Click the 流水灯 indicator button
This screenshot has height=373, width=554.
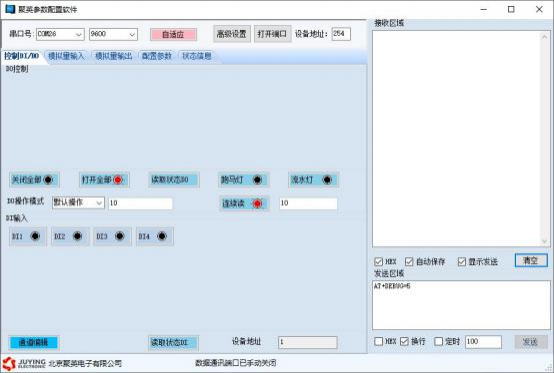[x=314, y=179]
